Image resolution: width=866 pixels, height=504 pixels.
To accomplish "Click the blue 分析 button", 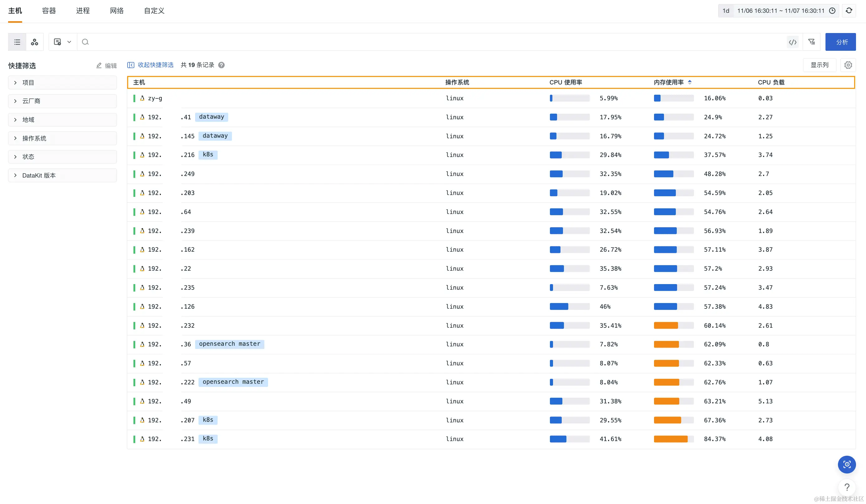I will click(840, 42).
